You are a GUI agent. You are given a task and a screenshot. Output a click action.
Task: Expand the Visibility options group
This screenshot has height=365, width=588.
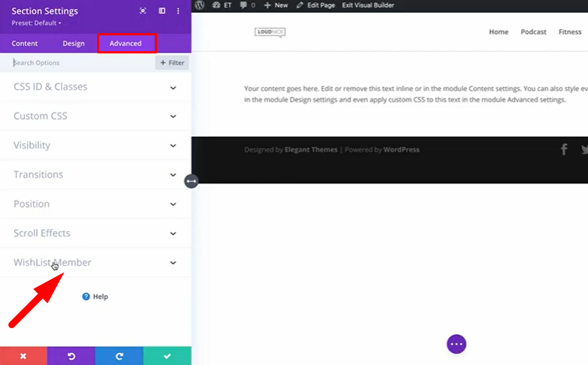click(x=95, y=145)
